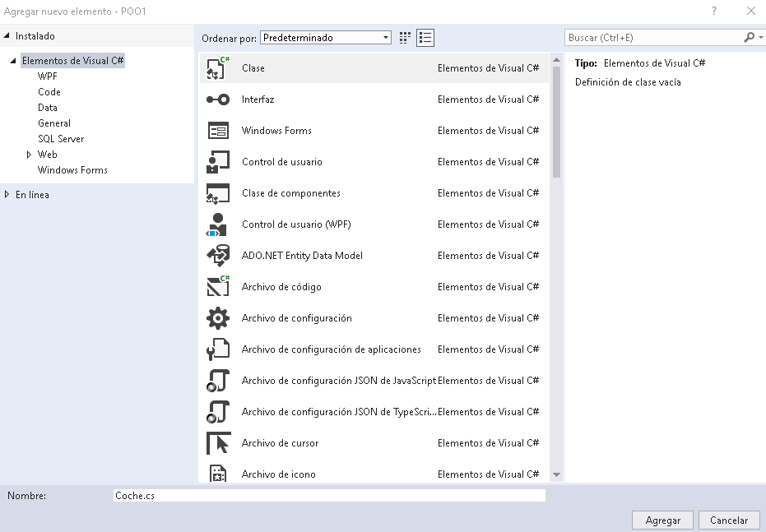Viewport: 766px width, 532px height.
Task: Click the template list scrollbar thumb
Action: (x=556, y=121)
